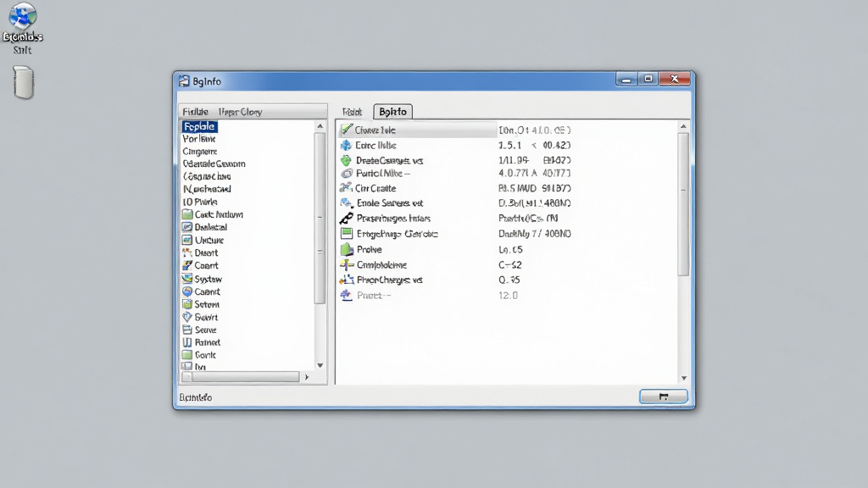Click the icon beside 'PhronChergss vs'
This screenshot has width=868, height=488.
[347, 280]
